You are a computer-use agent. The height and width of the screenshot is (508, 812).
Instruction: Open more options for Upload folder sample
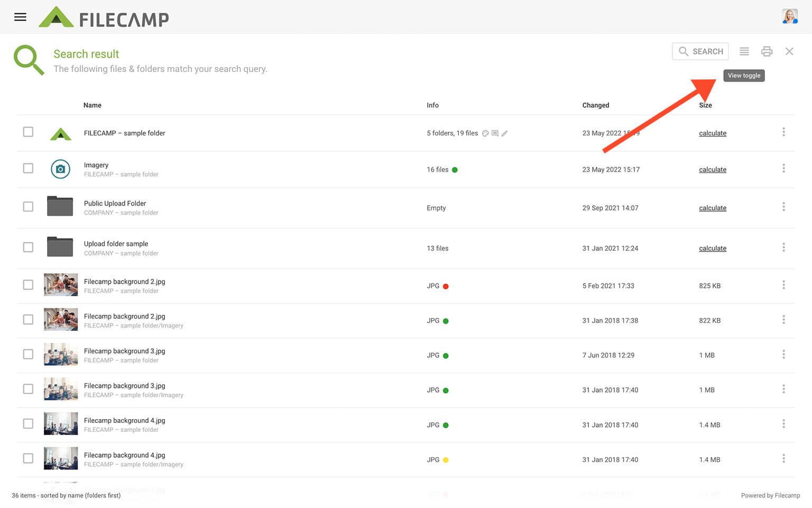click(783, 247)
